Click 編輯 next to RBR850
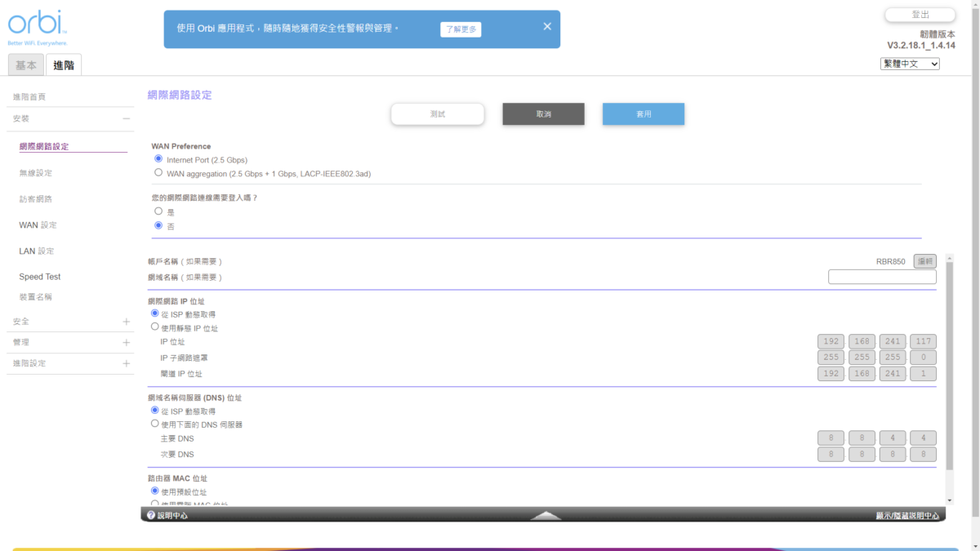 (x=924, y=261)
